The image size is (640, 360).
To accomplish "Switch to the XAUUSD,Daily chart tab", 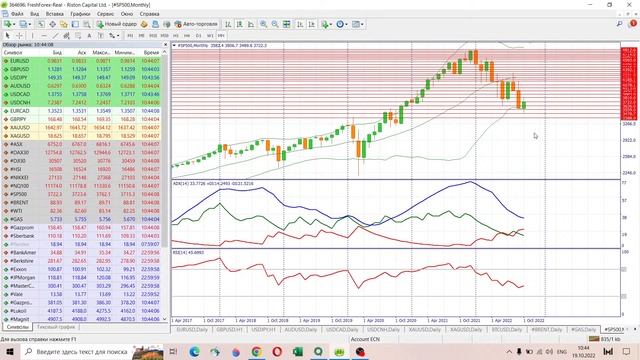I will coord(424,329).
